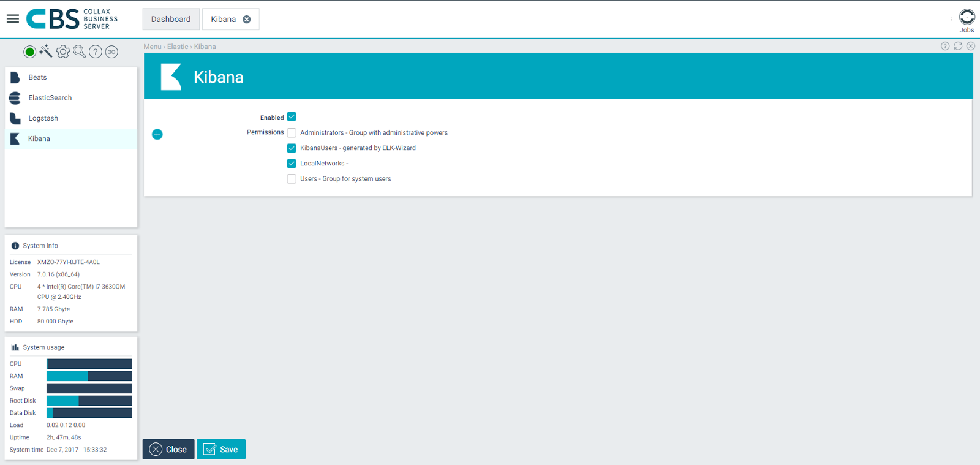Uncheck the KibanaUsers permission checkbox

(x=292, y=148)
